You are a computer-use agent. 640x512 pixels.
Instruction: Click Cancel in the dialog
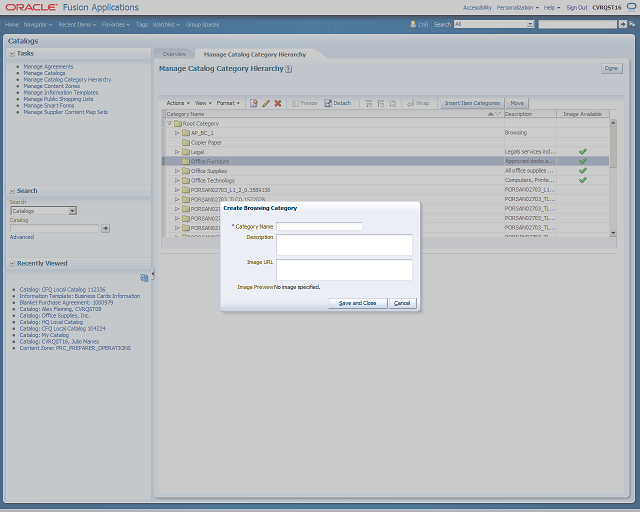pyautogui.click(x=402, y=303)
